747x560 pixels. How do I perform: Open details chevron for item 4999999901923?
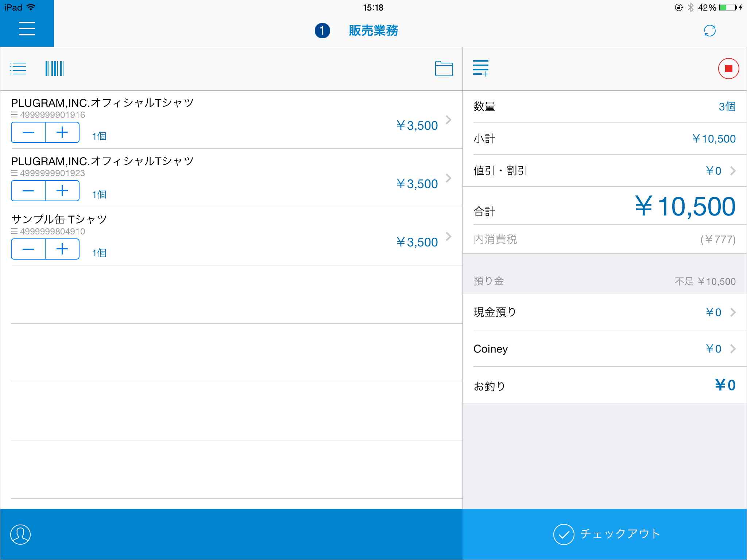point(449,178)
